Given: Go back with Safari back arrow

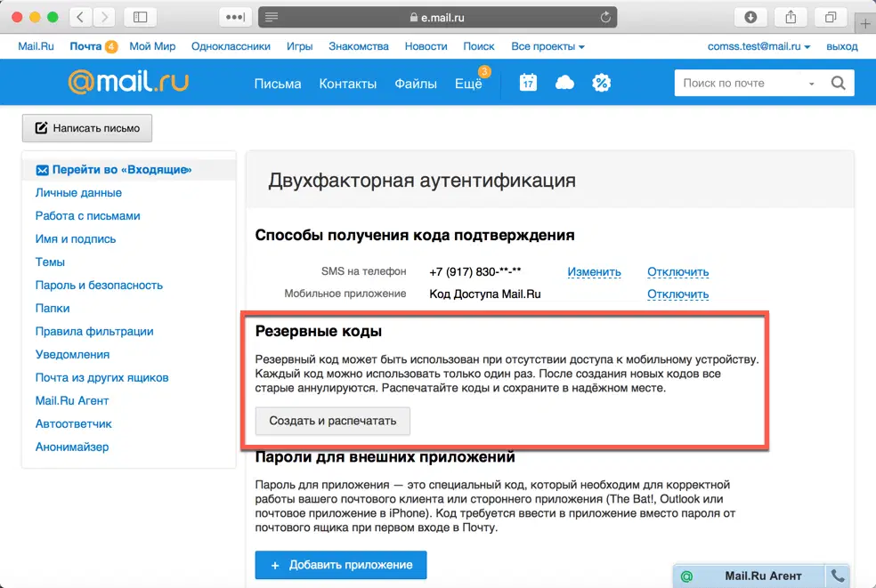Looking at the screenshot, I should coord(80,17).
